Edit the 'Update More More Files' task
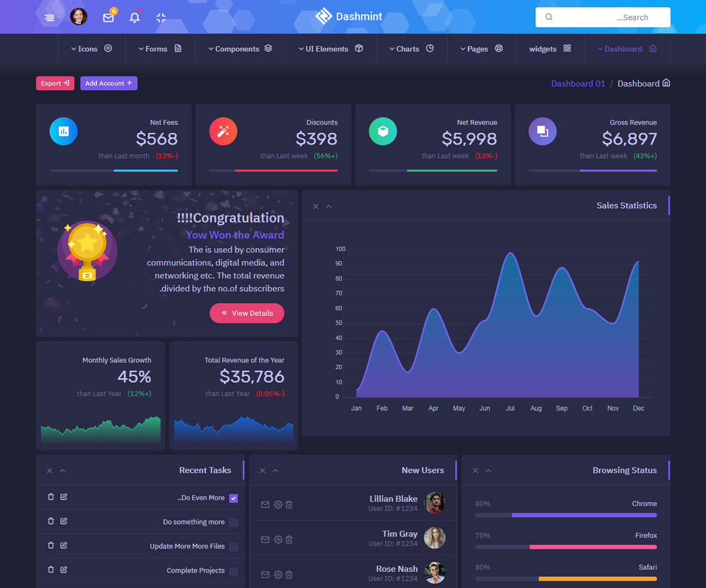706x588 pixels. [64, 546]
